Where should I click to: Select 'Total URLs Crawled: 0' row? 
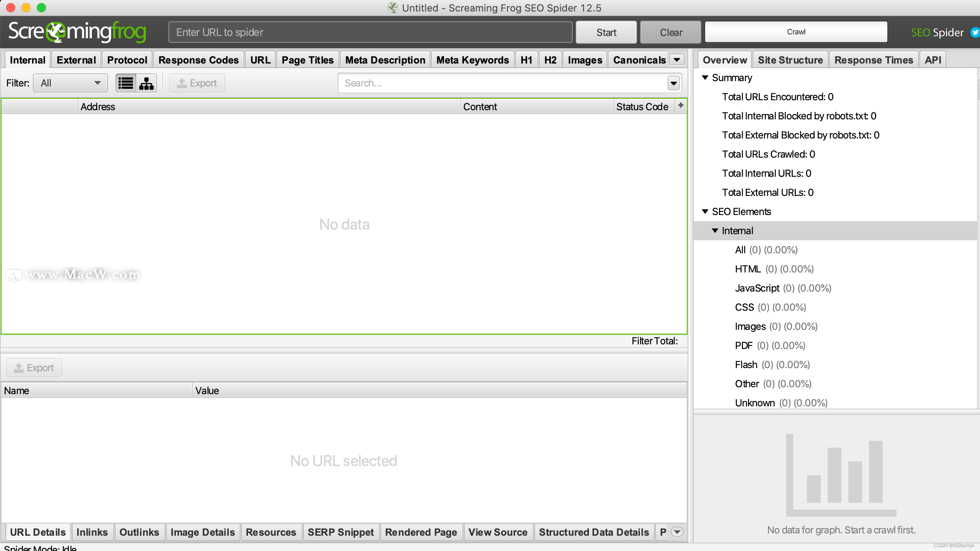tap(836, 154)
